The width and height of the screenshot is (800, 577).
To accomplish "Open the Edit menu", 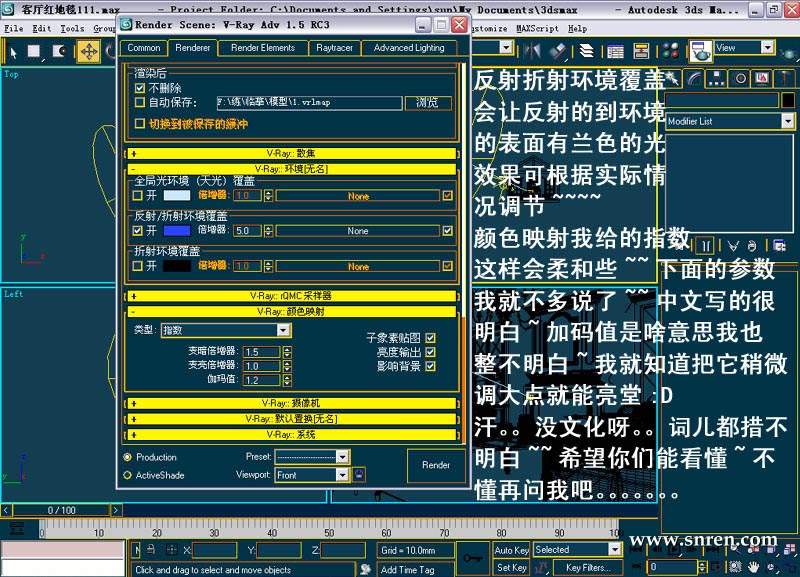I will pos(41,29).
